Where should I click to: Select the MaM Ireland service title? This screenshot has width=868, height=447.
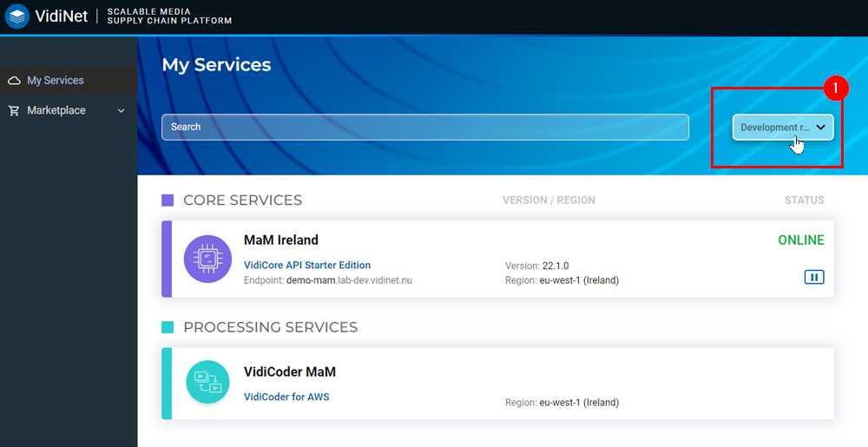[x=281, y=240]
